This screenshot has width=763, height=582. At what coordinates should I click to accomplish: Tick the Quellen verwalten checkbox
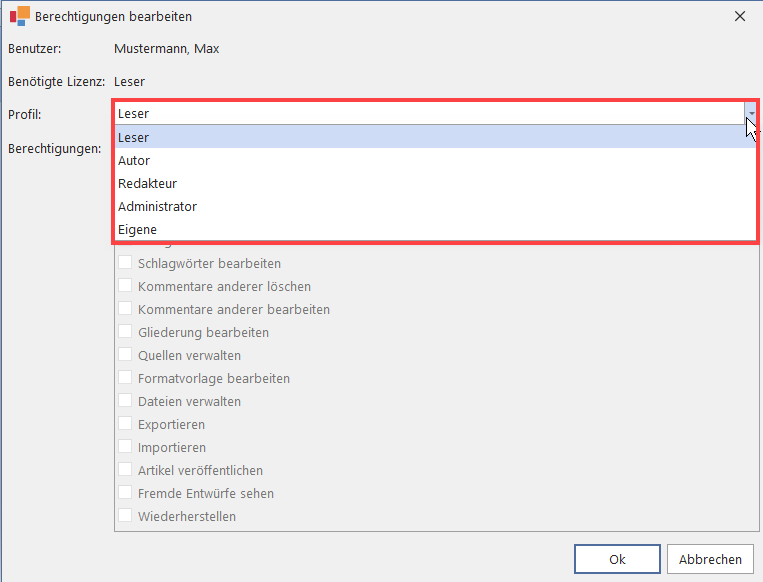tap(126, 355)
